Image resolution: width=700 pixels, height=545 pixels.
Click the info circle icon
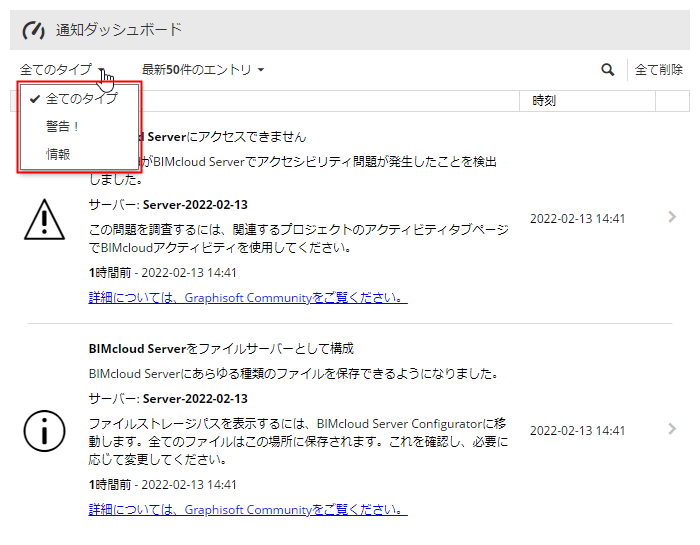44,431
